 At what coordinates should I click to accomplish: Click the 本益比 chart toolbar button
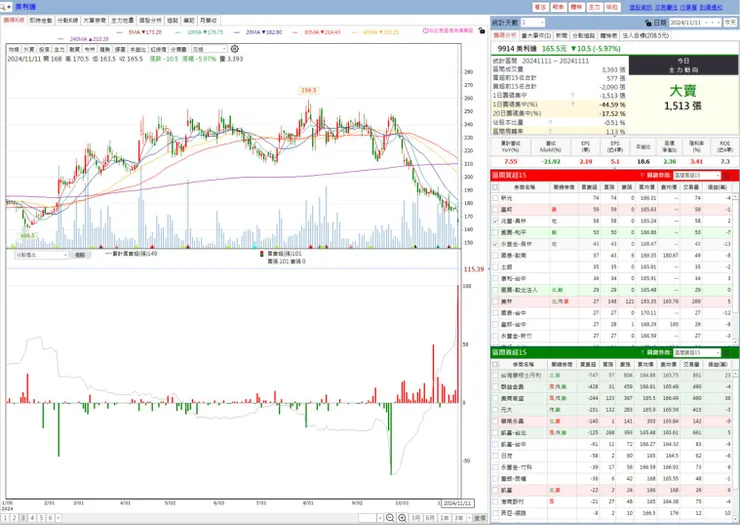tap(138, 49)
